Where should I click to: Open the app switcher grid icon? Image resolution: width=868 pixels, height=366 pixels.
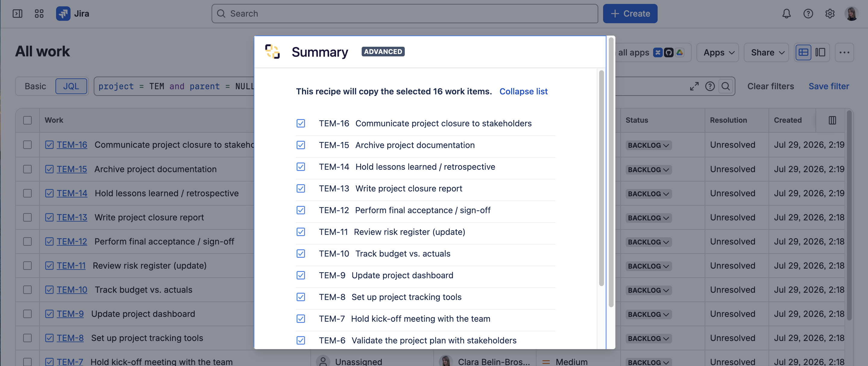(39, 14)
